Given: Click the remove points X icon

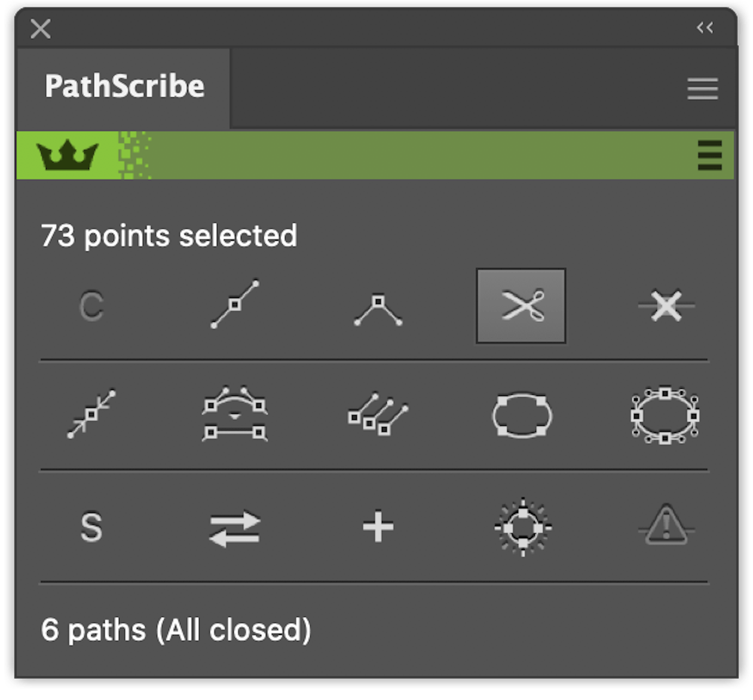Looking at the screenshot, I should point(666,306).
